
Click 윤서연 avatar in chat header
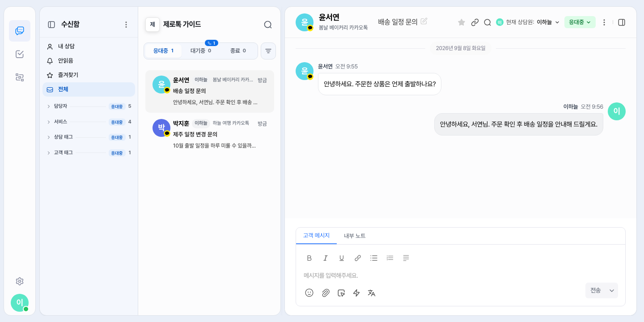coord(305,22)
